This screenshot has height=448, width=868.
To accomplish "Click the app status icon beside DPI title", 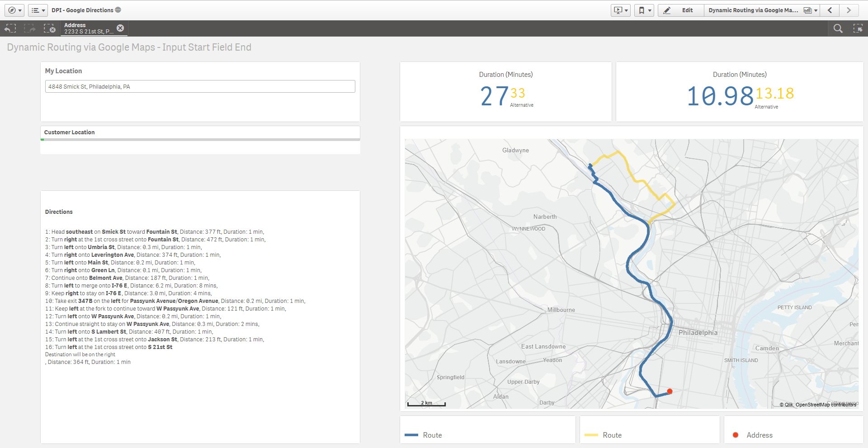I will click(x=118, y=10).
